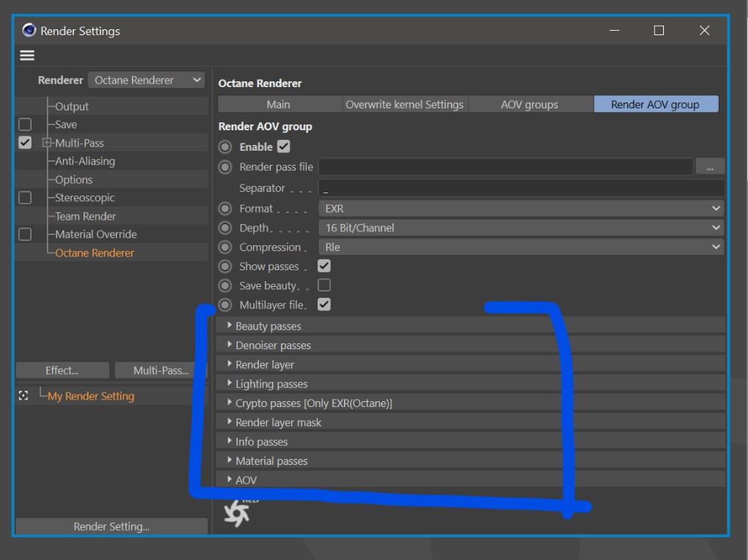Select Save in the settings tree

click(x=66, y=124)
